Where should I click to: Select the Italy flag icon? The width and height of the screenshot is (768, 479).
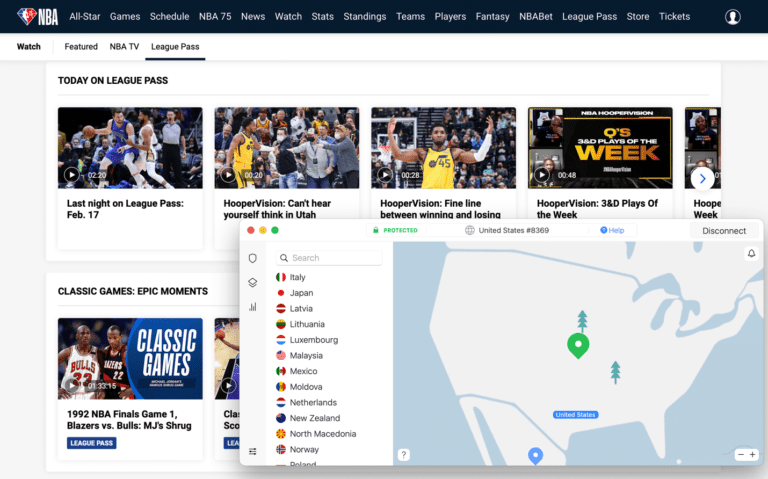[281, 277]
